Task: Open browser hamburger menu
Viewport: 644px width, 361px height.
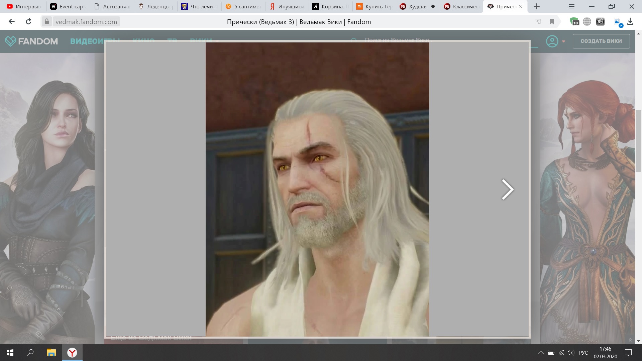Action: 571,6
